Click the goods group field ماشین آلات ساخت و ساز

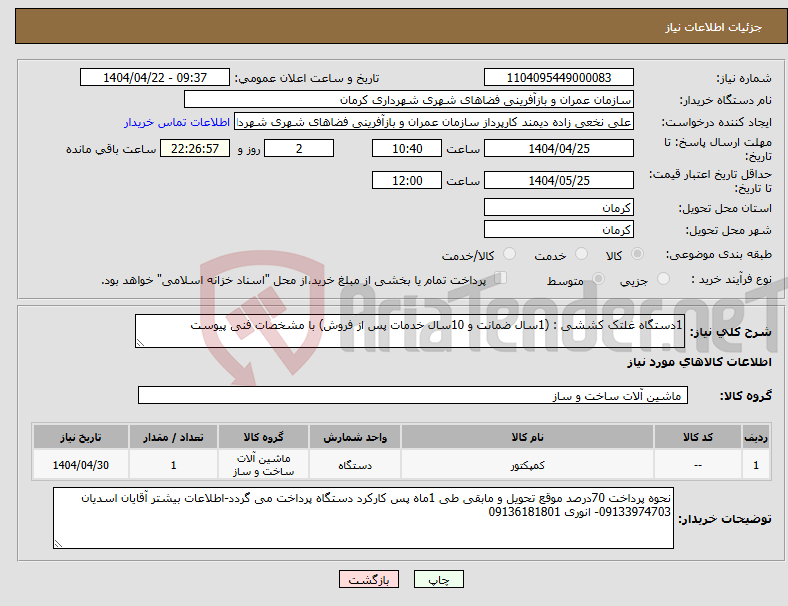point(413,395)
